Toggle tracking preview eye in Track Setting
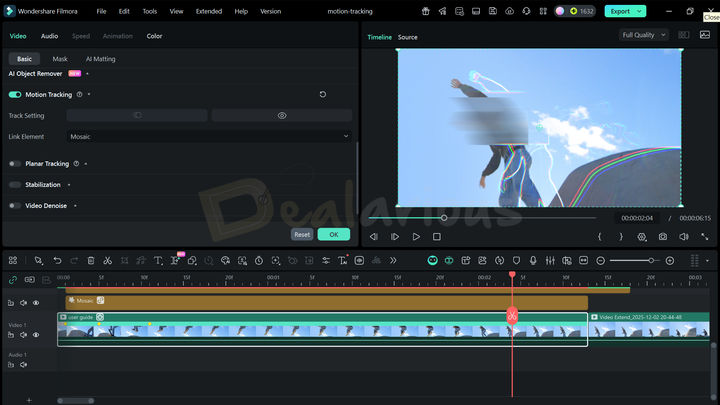Screen dimensions: 720x405 pos(282,115)
